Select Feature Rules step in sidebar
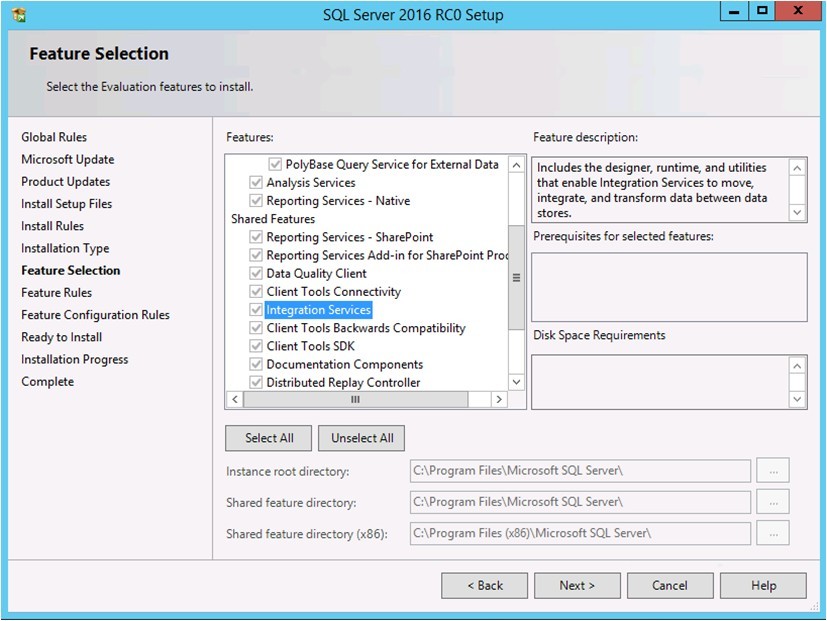Screen dimensions: 827x621 point(56,292)
